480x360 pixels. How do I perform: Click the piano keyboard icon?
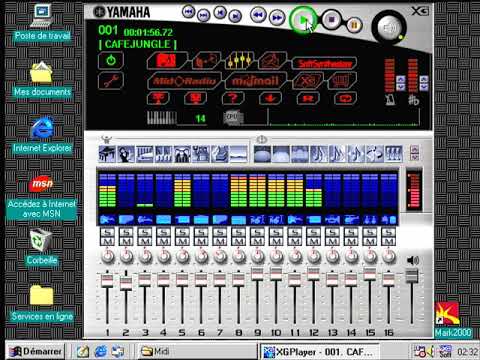tap(162, 118)
